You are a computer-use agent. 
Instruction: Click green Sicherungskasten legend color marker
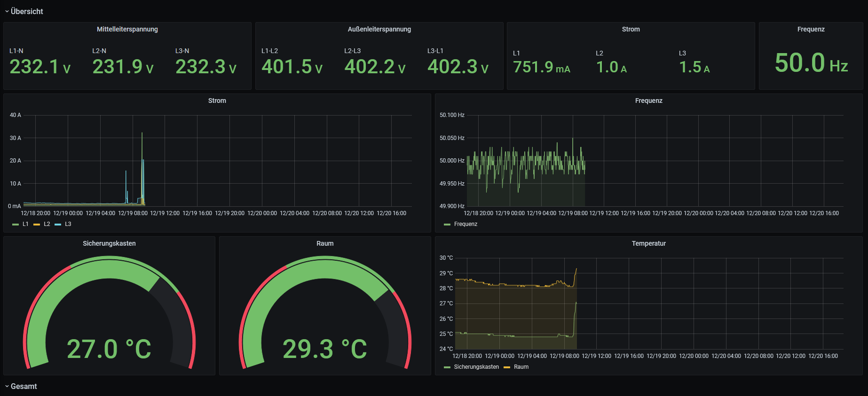(x=447, y=367)
